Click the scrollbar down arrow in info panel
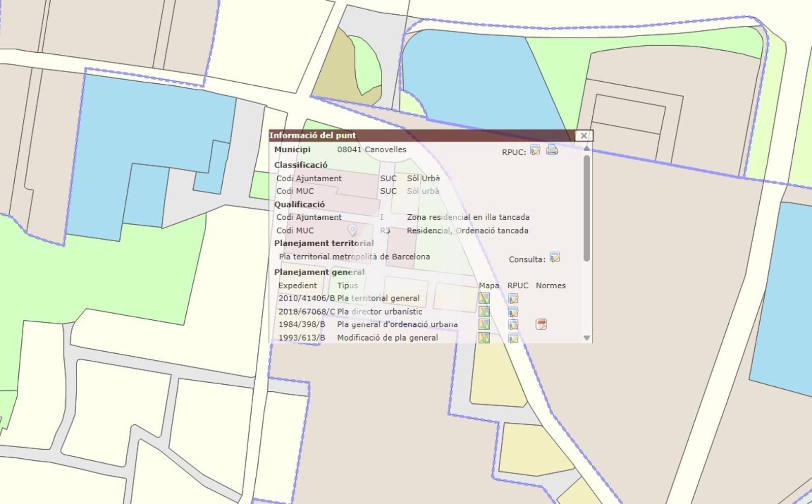The height and width of the screenshot is (504, 812). click(587, 338)
